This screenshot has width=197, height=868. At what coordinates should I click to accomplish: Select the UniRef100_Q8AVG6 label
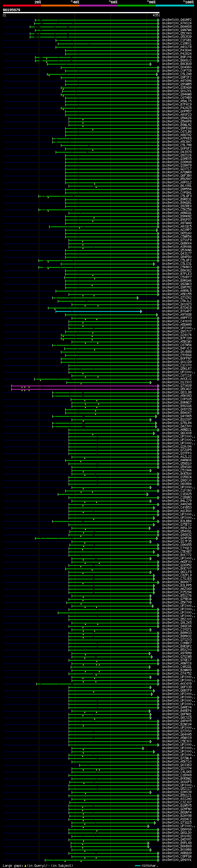click(177, 829)
